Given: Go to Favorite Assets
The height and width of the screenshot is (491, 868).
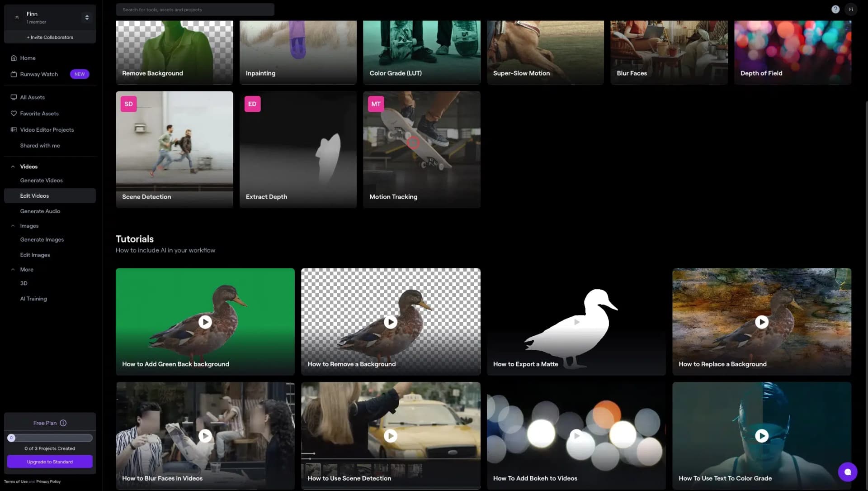Looking at the screenshot, I should [x=39, y=114].
